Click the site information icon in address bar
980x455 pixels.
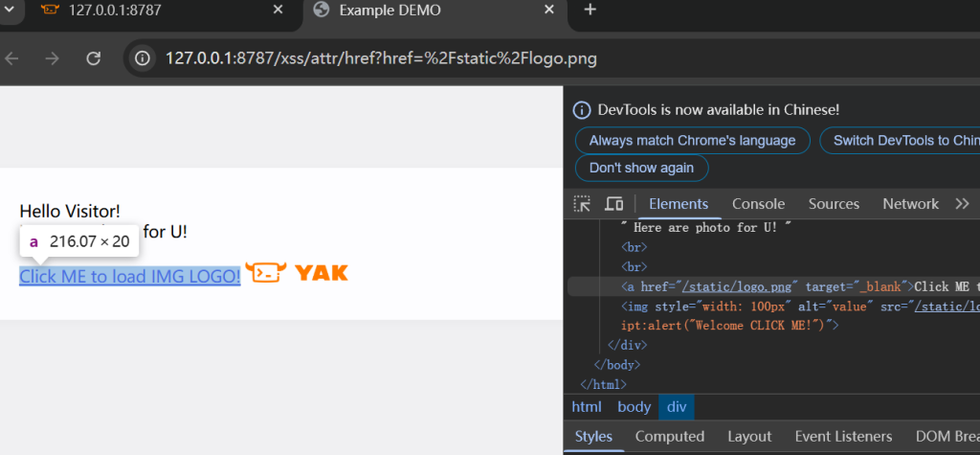pyautogui.click(x=143, y=58)
